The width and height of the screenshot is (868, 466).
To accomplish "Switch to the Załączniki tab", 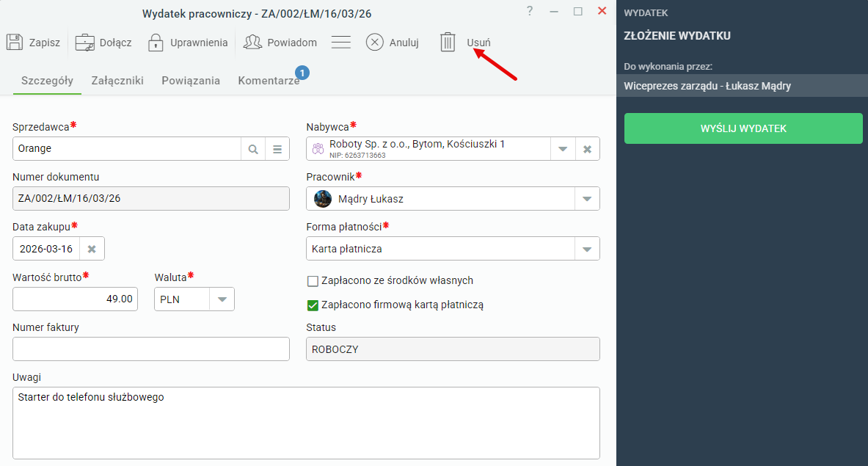I will (117, 81).
